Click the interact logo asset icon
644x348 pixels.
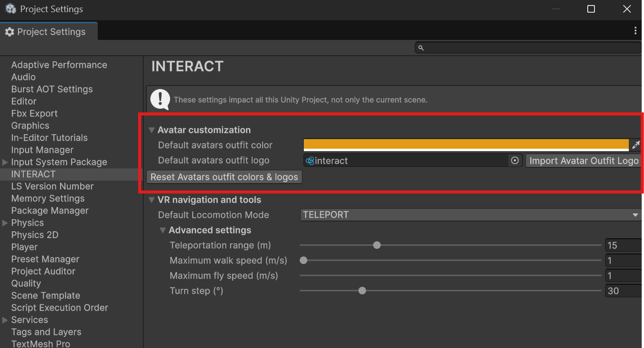(310, 161)
